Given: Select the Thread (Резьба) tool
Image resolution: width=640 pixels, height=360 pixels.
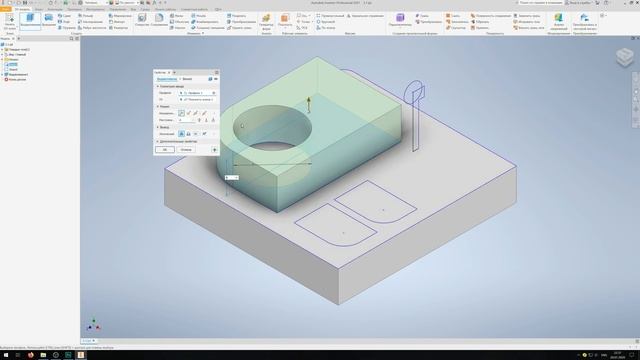Looking at the screenshot, I should click(198, 16).
